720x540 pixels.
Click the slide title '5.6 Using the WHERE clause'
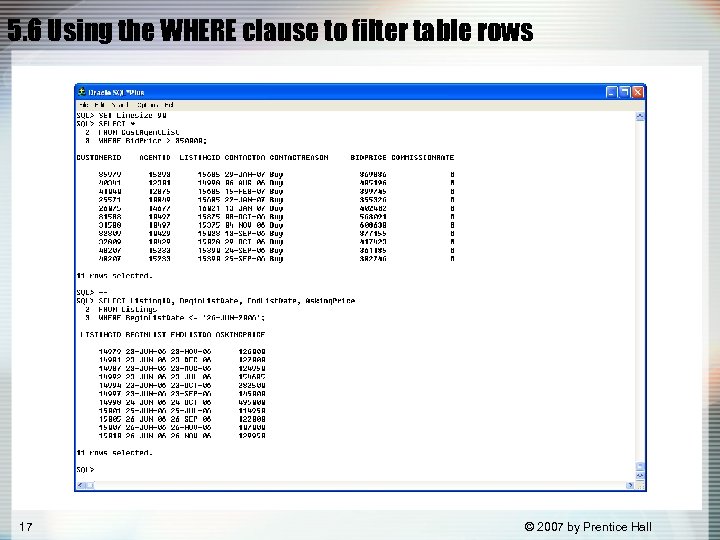click(270, 30)
